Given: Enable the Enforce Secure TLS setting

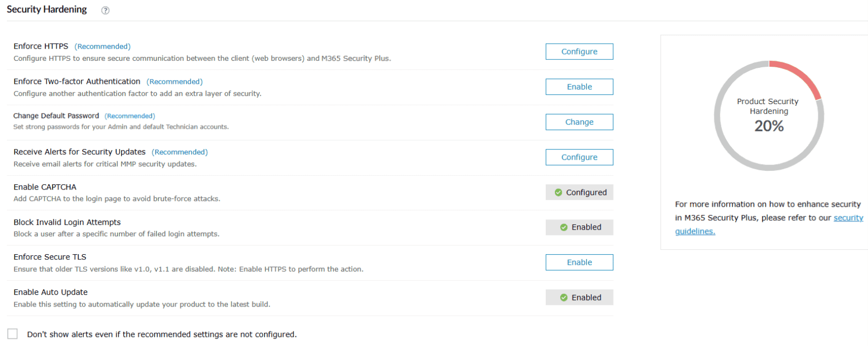Looking at the screenshot, I should coord(579,263).
